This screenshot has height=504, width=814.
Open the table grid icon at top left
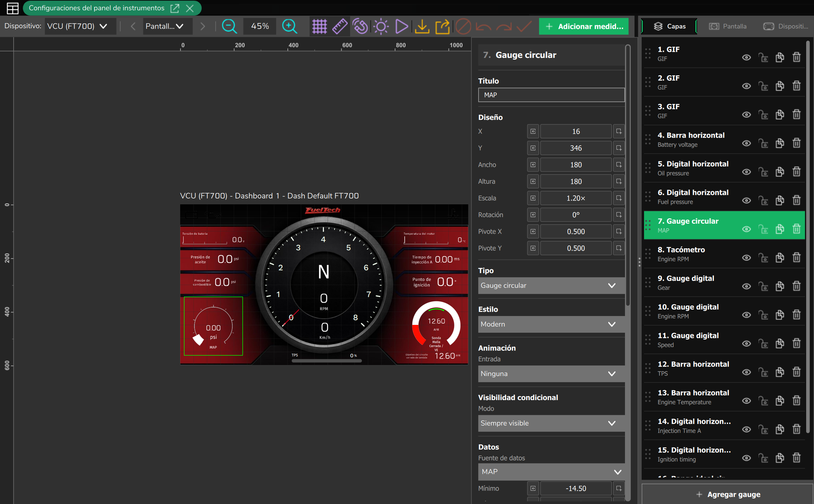coord(13,8)
